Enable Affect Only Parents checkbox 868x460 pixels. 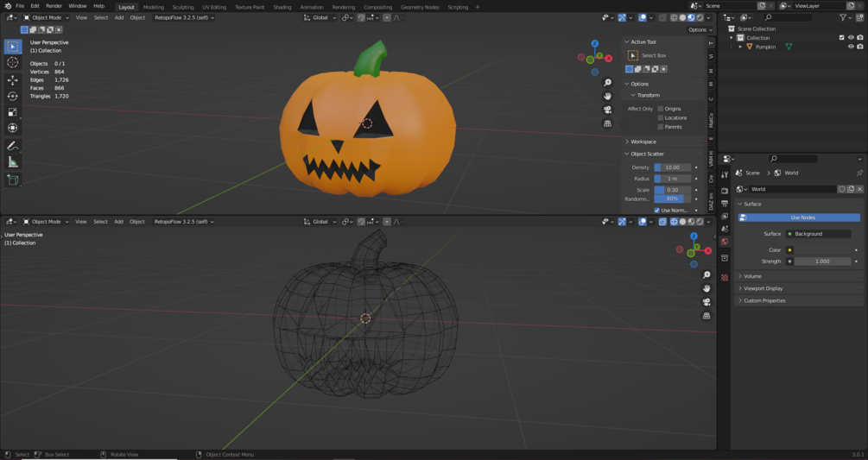(x=661, y=127)
